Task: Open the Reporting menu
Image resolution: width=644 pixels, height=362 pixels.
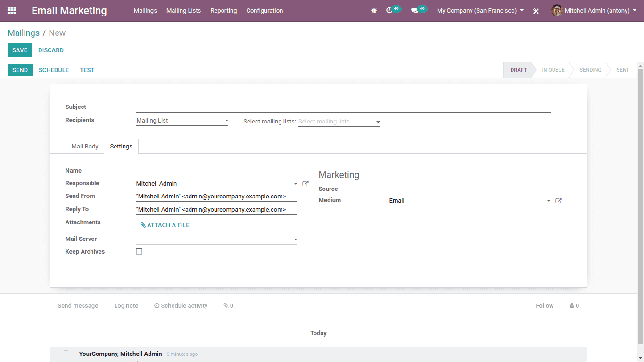Action: pos(223,10)
